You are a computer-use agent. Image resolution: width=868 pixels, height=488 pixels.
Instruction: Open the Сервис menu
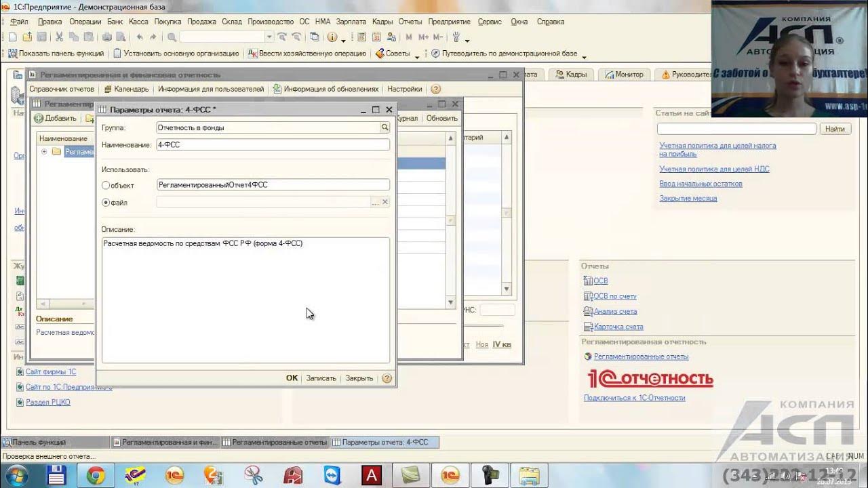490,22
